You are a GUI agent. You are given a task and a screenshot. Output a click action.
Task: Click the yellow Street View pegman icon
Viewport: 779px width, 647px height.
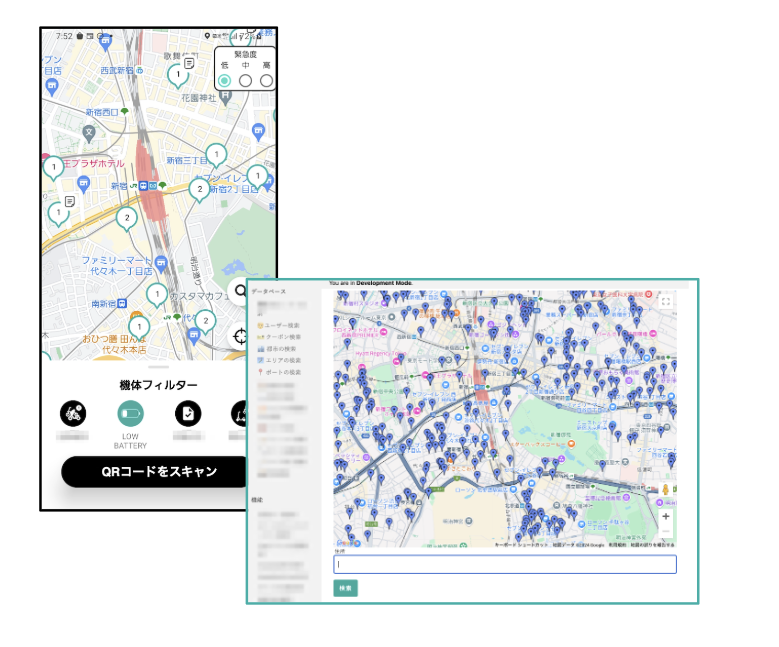(666, 489)
